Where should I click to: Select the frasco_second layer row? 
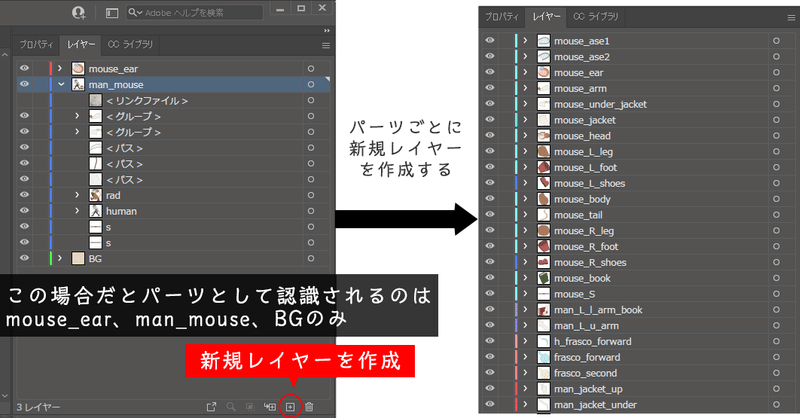(638, 373)
